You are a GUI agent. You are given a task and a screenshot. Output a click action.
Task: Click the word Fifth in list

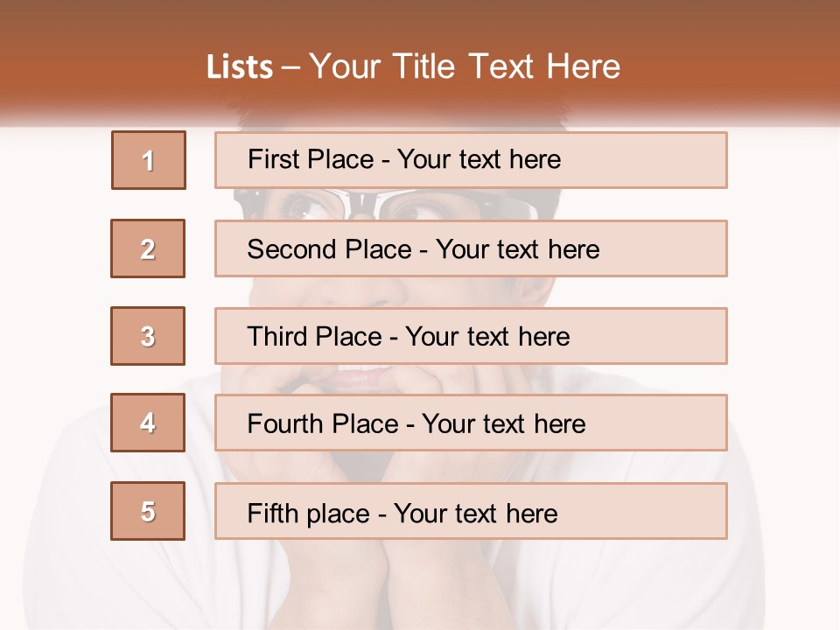click(272, 514)
